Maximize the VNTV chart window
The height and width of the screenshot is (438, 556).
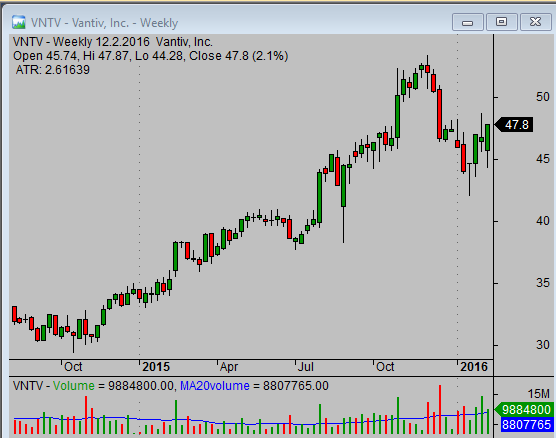(501, 22)
